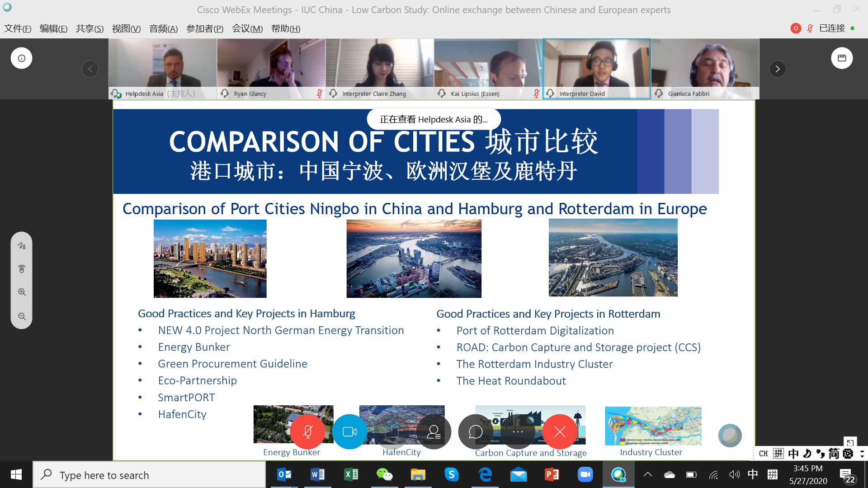Open the meeting information icon
The width and height of the screenshot is (868, 488).
point(22,58)
